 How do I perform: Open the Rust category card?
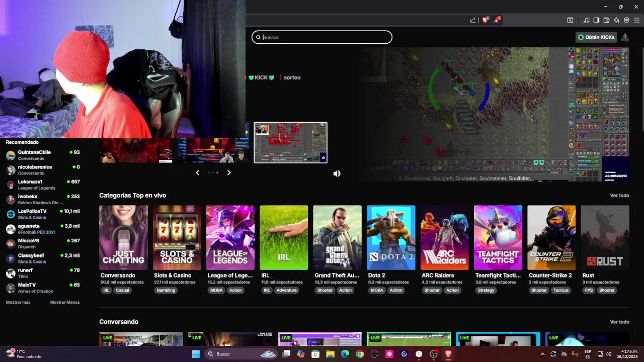tap(605, 237)
